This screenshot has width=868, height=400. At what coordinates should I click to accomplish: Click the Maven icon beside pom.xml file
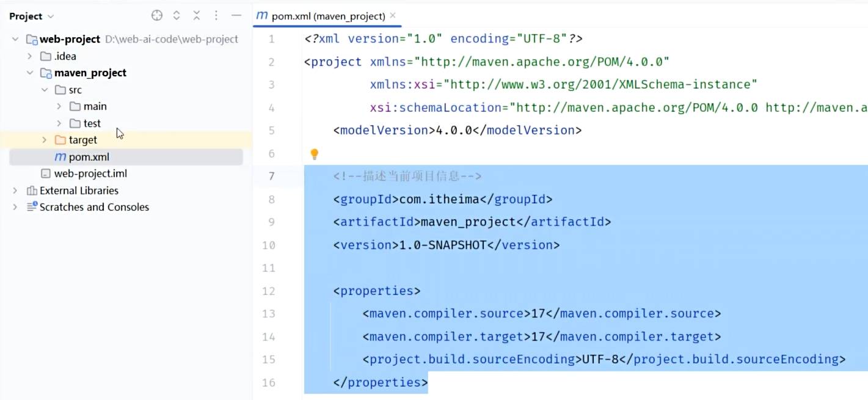pos(60,157)
